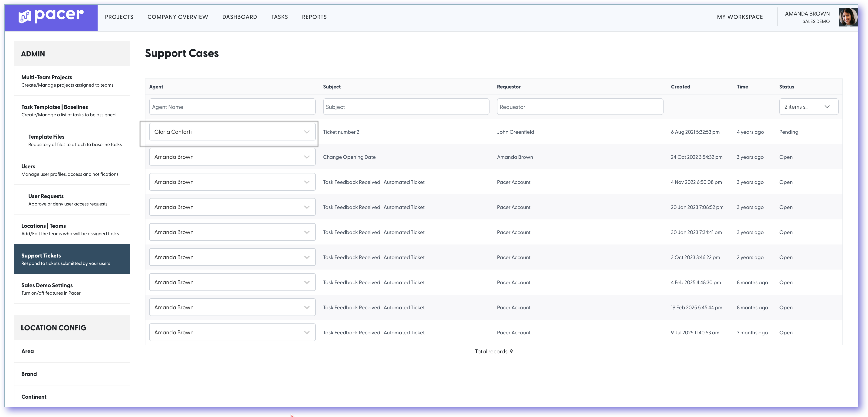The width and height of the screenshot is (868, 417).
Task: Click the 'Pending' status cell
Action: (789, 132)
